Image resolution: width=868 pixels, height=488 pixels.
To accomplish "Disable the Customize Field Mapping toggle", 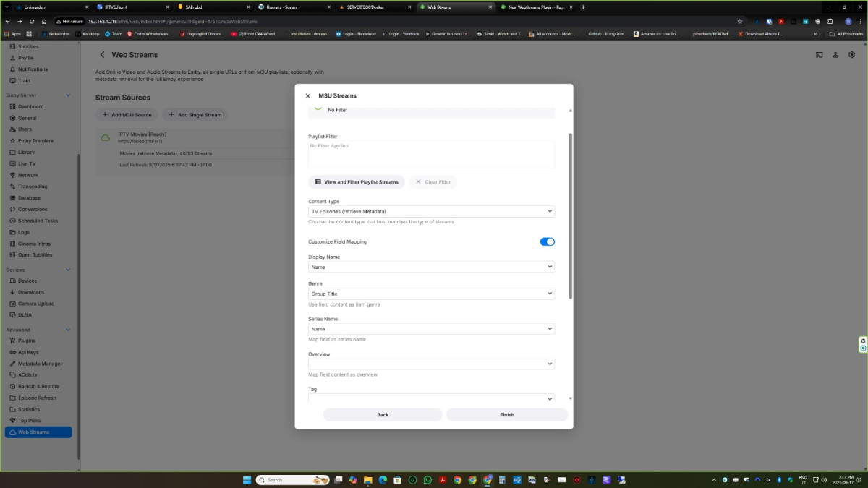I will tap(548, 241).
